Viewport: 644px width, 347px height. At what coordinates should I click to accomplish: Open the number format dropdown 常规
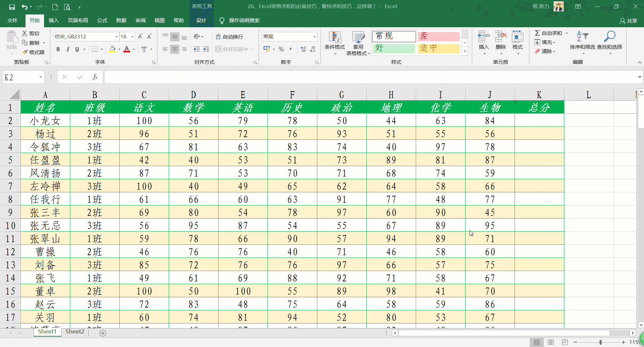(315, 37)
